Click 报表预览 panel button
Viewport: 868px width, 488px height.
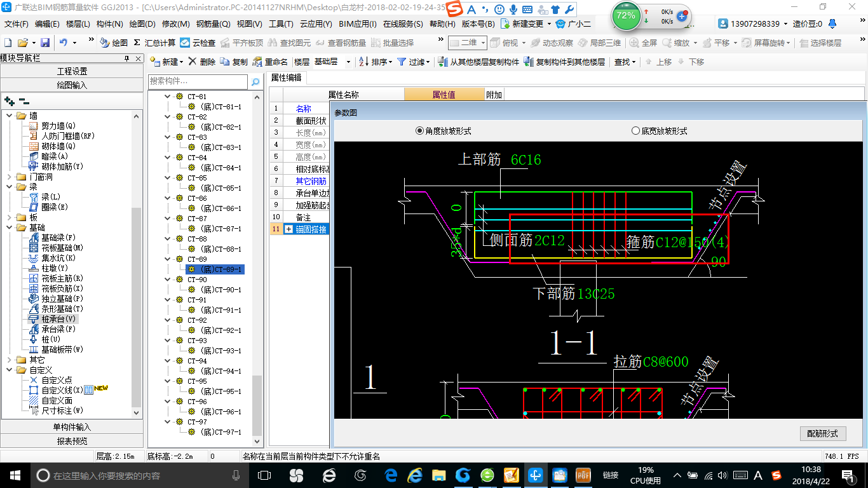(72, 441)
